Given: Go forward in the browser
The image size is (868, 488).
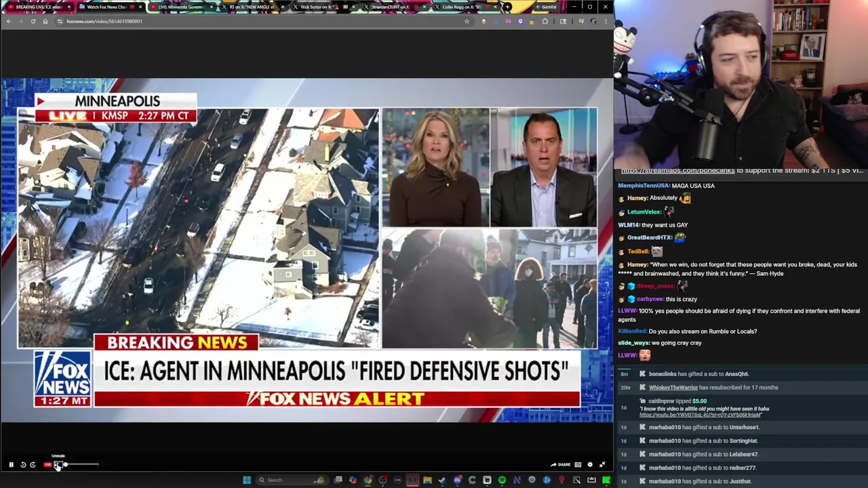Looking at the screenshot, I should (20, 21).
